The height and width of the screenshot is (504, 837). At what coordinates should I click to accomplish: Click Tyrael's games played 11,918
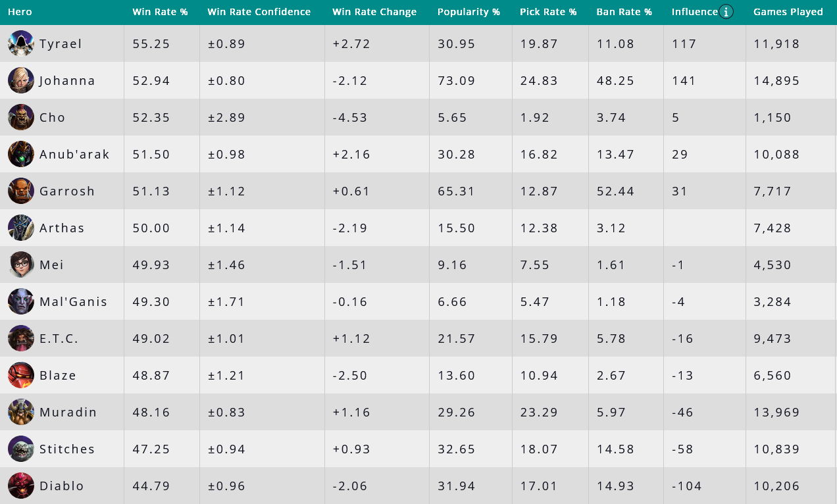click(x=776, y=44)
